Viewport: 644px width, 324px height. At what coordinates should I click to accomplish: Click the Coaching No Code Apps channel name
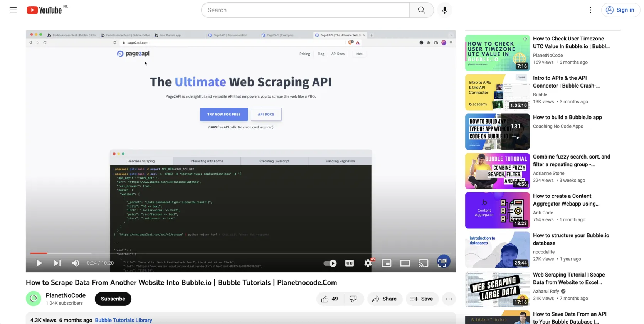pyautogui.click(x=558, y=126)
